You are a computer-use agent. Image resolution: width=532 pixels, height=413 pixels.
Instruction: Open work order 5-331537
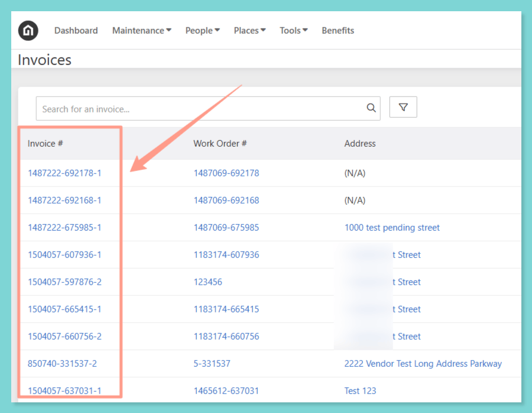point(212,364)
